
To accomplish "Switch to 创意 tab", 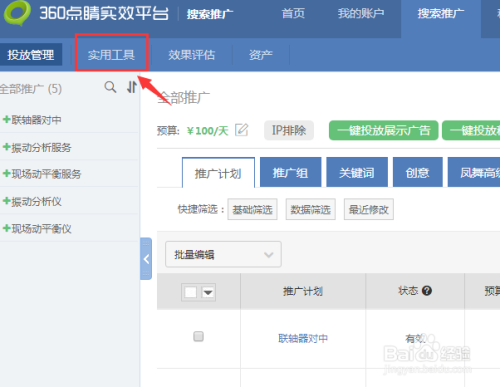I will click(x=418, y=172).
